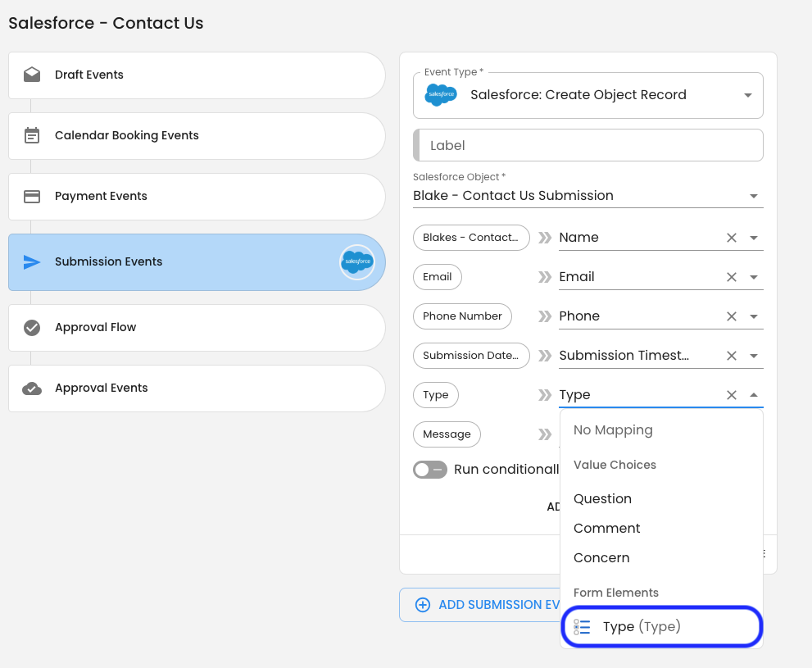This screenshot has width=812, height=668.
Task: Expand the Phone mapping dropdown arrow
Action: (754, 316)
